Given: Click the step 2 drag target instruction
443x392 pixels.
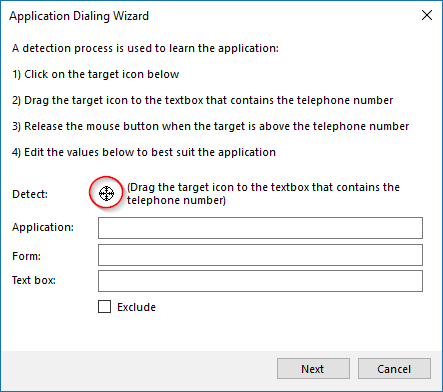Looking at the screenshot, I should point(203,100).
